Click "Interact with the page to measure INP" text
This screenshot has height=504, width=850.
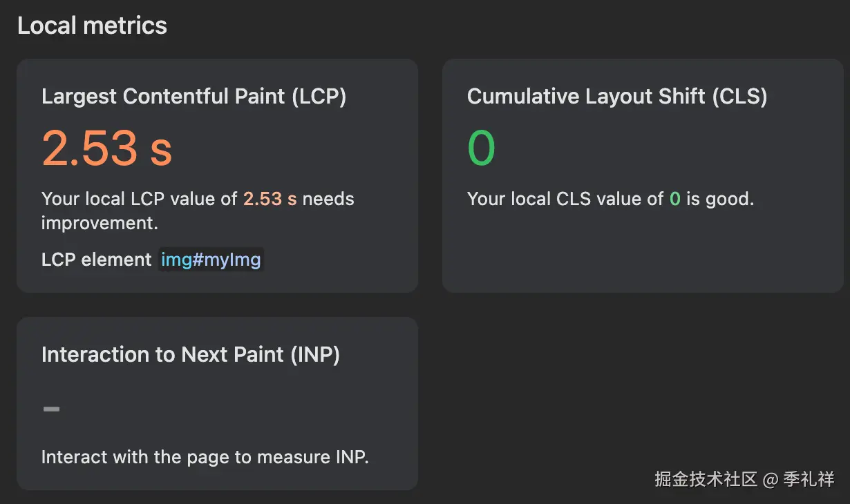tap(205, 457)
